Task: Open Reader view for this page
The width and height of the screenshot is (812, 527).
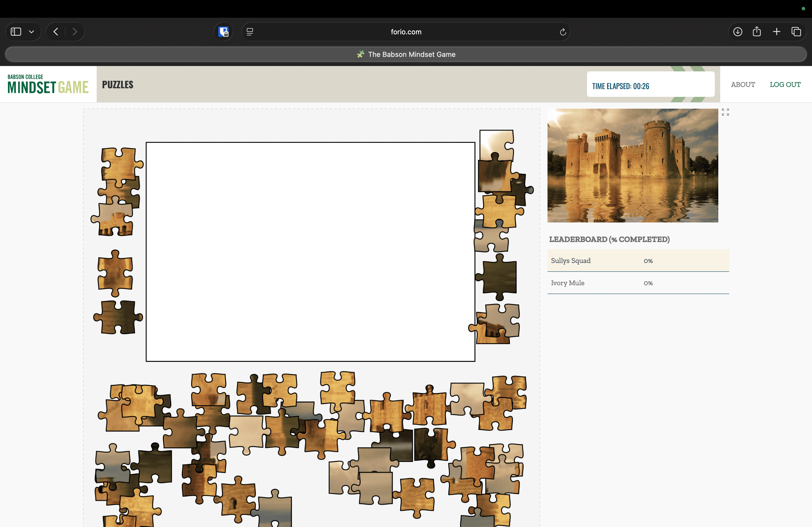Action: (250, 31)
